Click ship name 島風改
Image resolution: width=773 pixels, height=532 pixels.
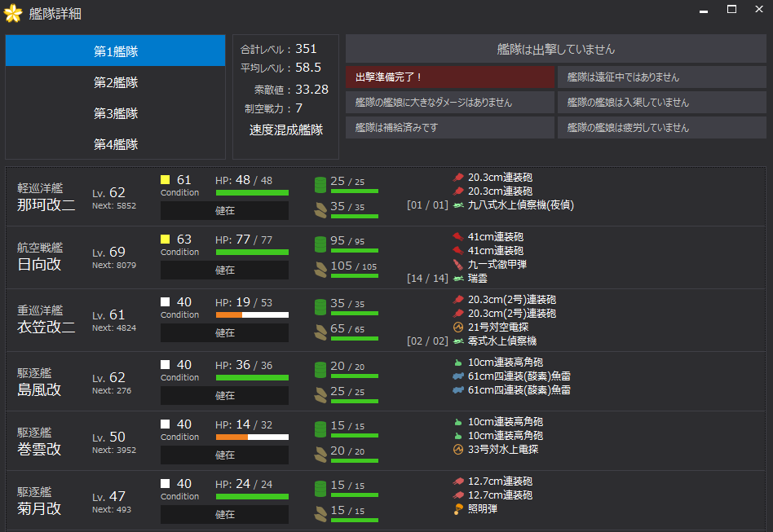pos(39,389)
